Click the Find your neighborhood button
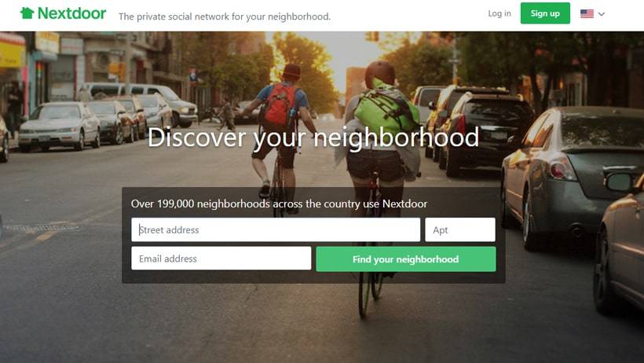 click(406, 259)
